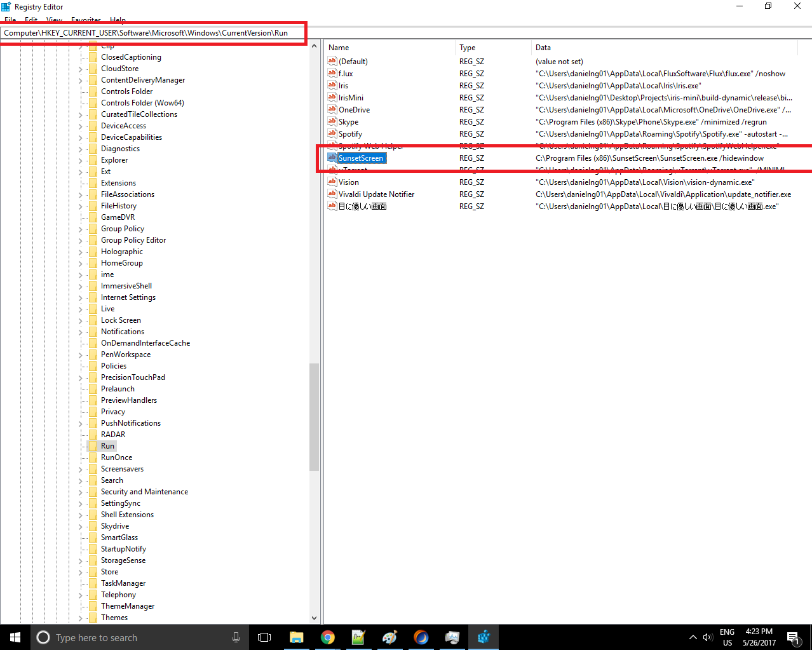Open the View menu
The width and height of the screenshot is (812, 650).
pos(54,20)
